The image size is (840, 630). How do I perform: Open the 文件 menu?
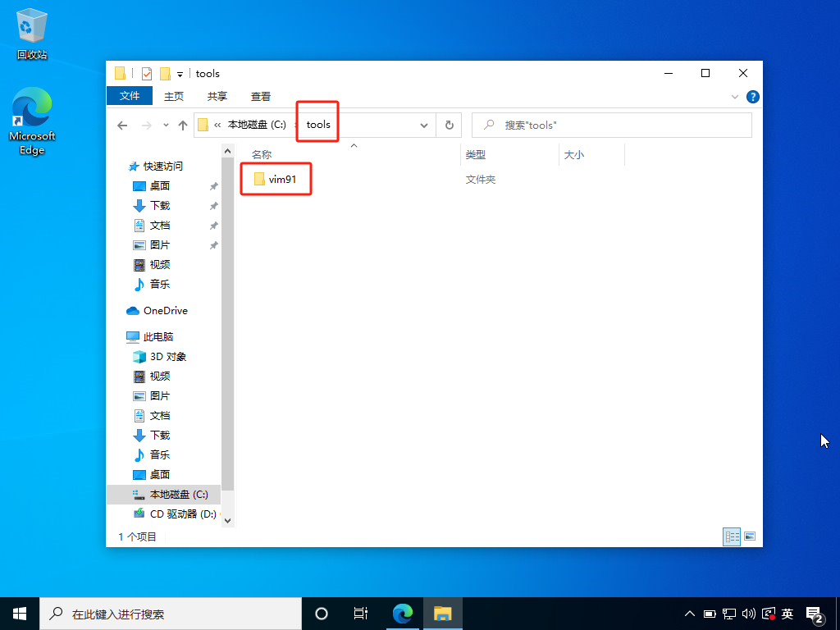tap(129, 96)
